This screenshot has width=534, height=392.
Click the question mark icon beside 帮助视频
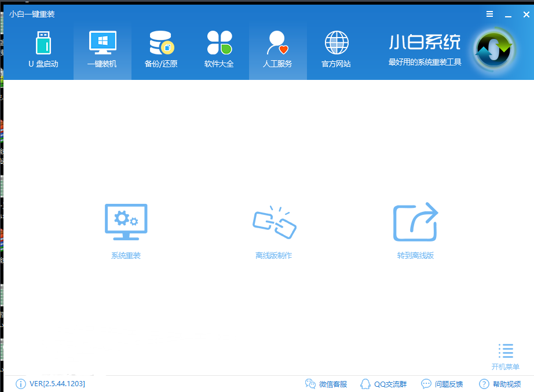point(484,383)
